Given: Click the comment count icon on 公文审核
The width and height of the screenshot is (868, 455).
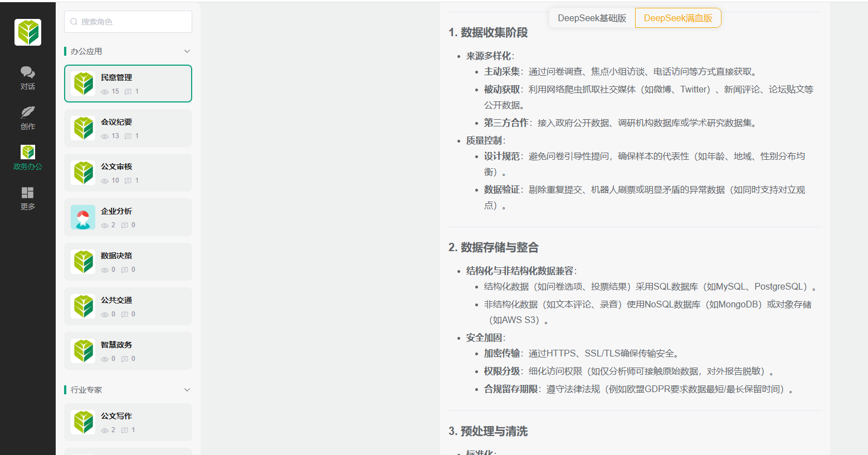Looking at the screenshot, I should [x=128, y=181].
